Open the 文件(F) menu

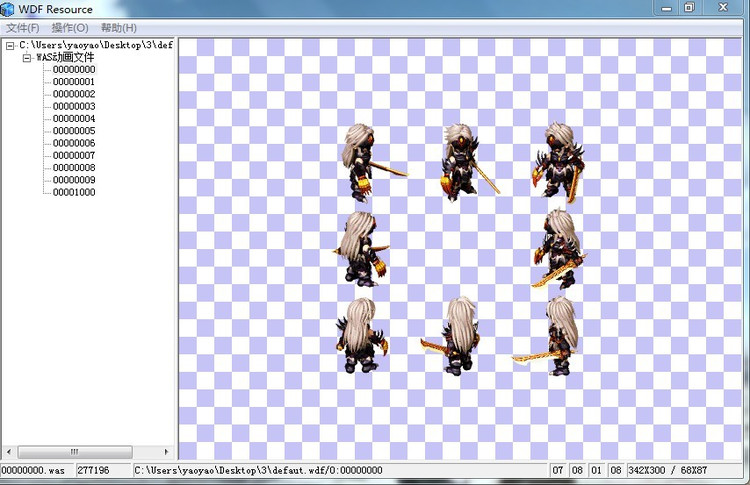(x=22, y=27)
